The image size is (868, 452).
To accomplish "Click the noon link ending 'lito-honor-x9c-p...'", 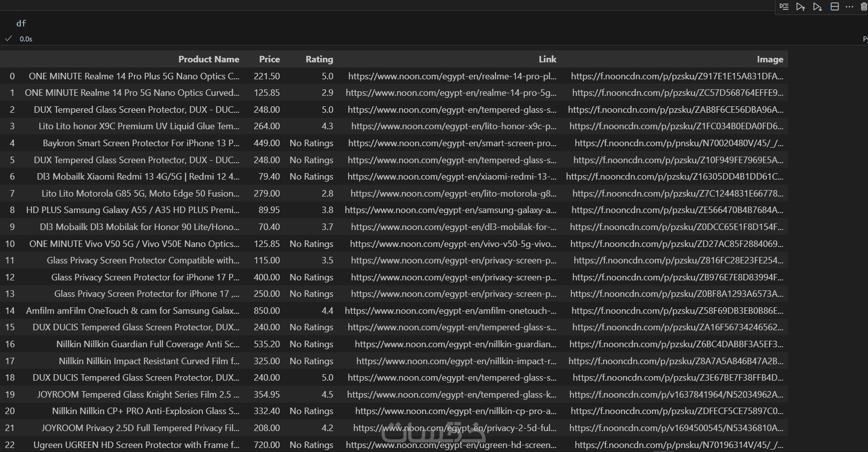I will [454, 126].
